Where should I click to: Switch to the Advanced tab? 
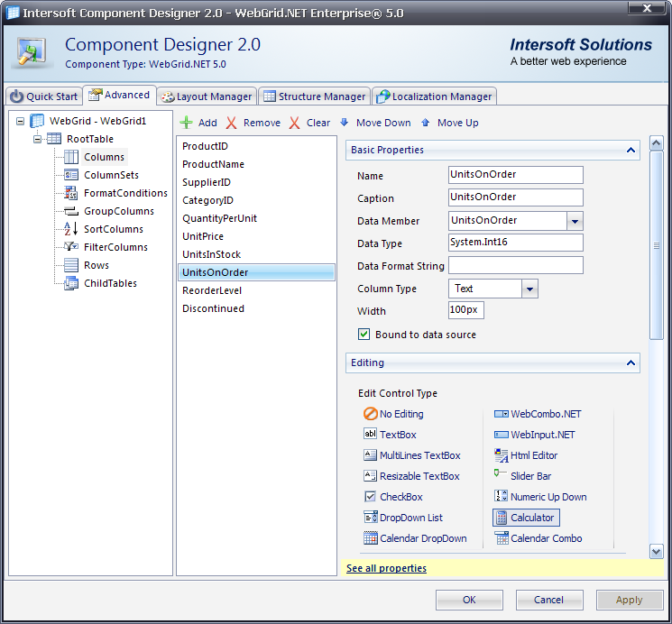pos(119,95)
